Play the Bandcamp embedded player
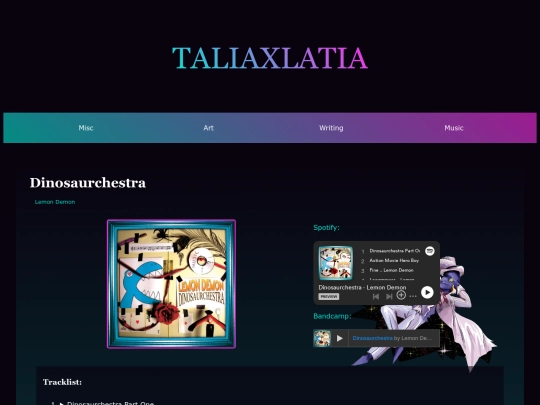The image size is (540, 405). [340, 338]
